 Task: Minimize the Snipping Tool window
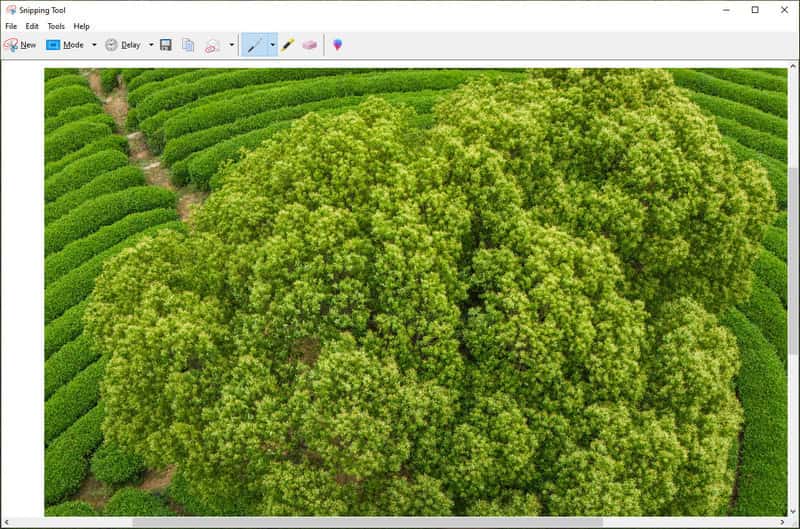[726, 10]
